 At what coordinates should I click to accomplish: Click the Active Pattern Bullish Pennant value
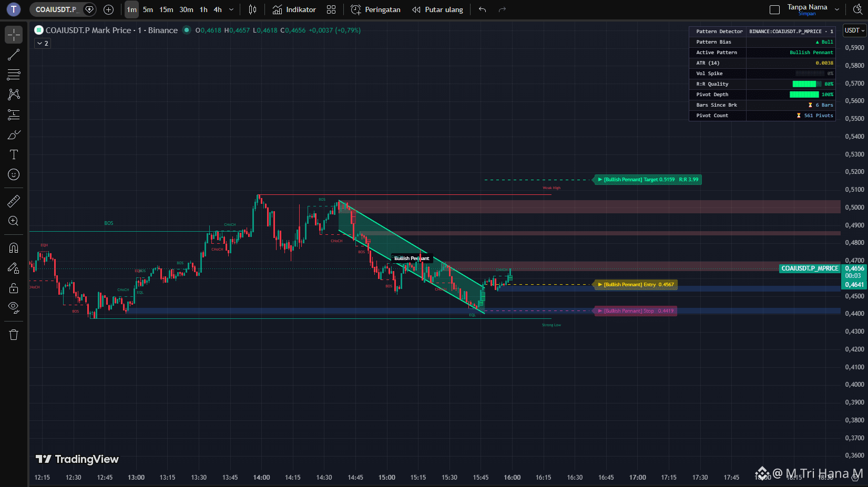coord(811,53)
